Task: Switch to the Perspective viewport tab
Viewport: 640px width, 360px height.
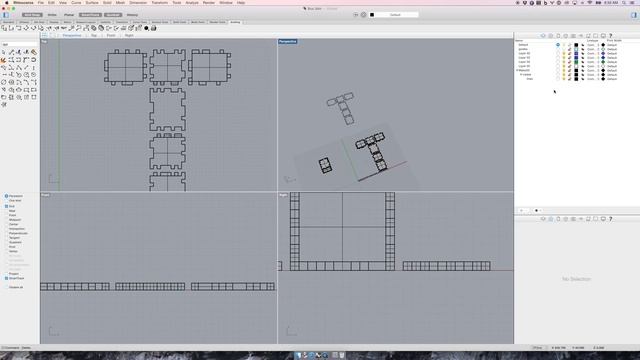Action: (72, 36)
